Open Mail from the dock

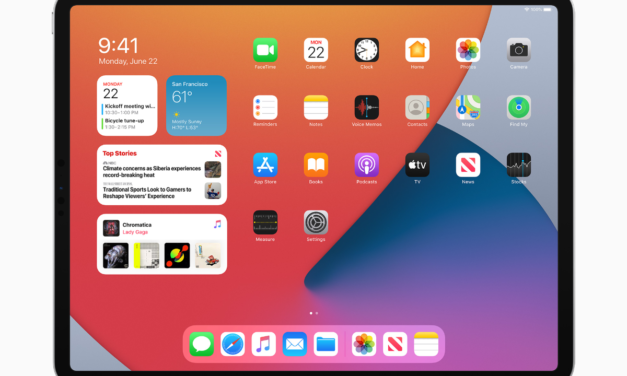[295, 344]
